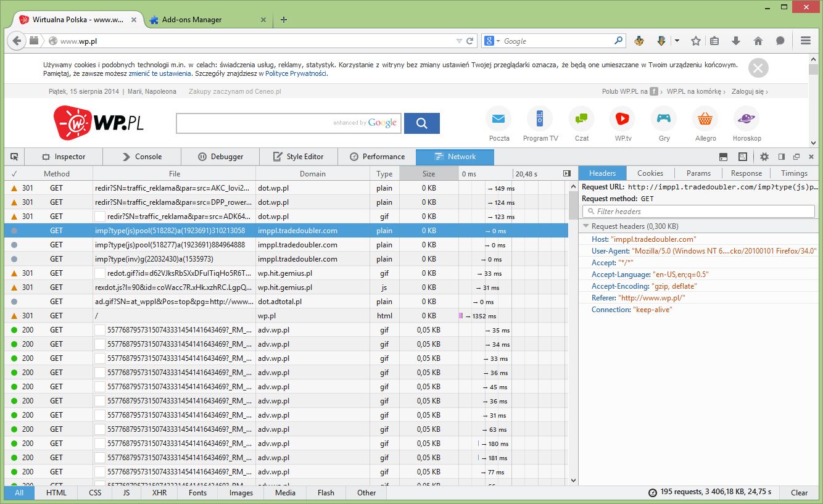Click the responsive design mode icon

(743, 157)
